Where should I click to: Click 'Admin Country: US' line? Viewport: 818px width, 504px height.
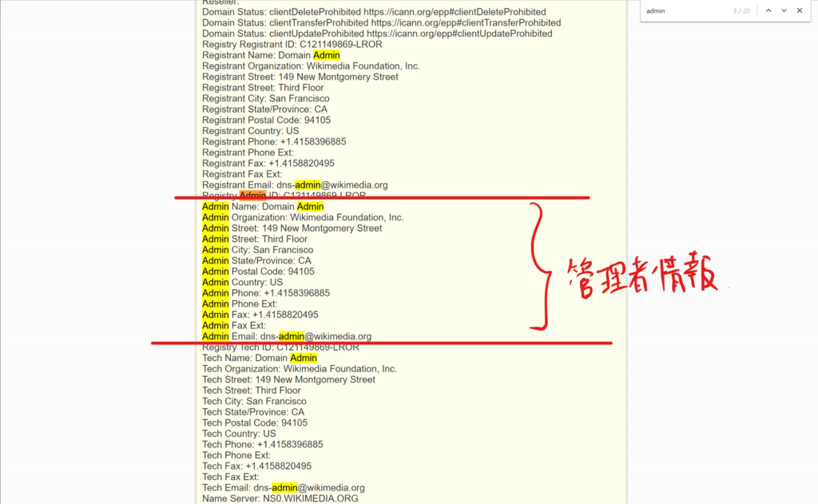(x=243, y=282)
